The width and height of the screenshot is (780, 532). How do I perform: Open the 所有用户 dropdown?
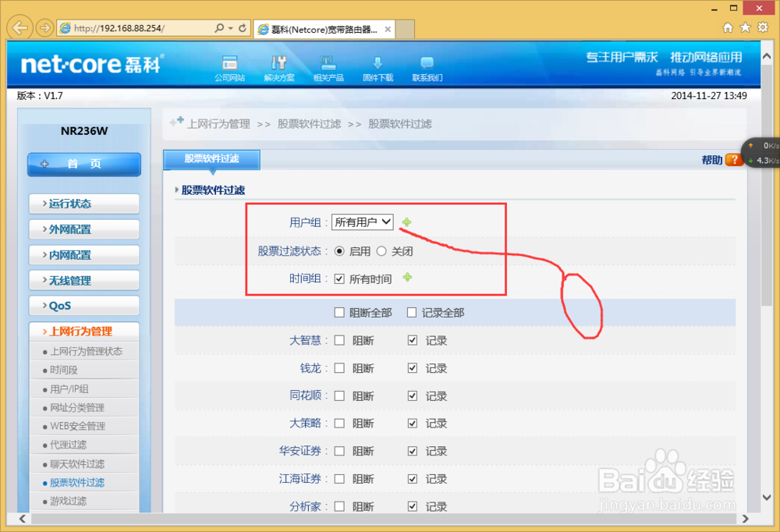pos(362,222)
